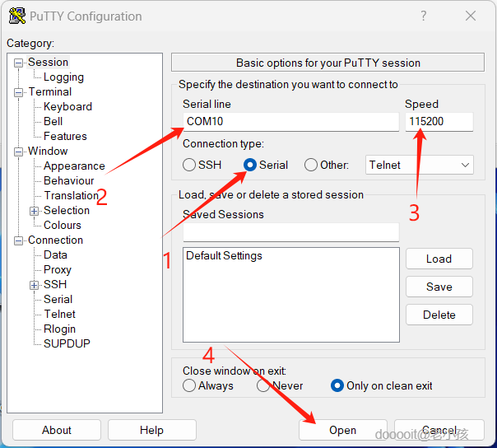Select the Colours category in tree
Image resolution: width=497 pixels, height=448 pixels.
(x=63, y=225)
